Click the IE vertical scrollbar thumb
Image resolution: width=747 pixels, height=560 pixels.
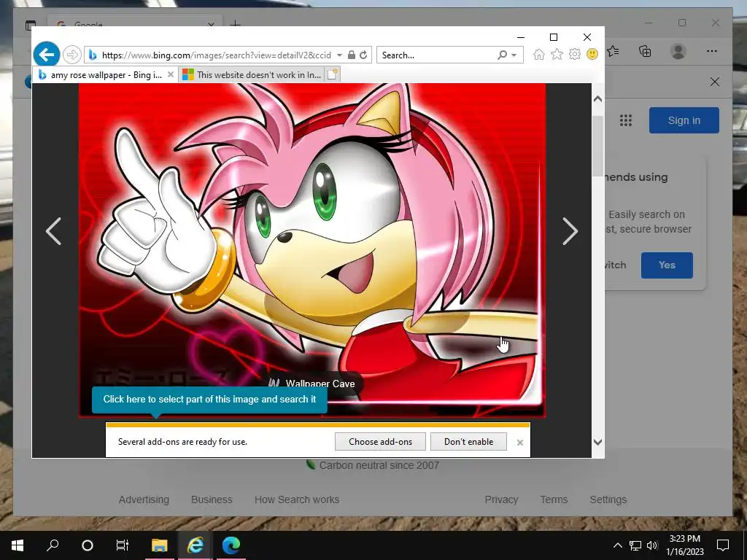pyautogui.click(x=597, y=146)
